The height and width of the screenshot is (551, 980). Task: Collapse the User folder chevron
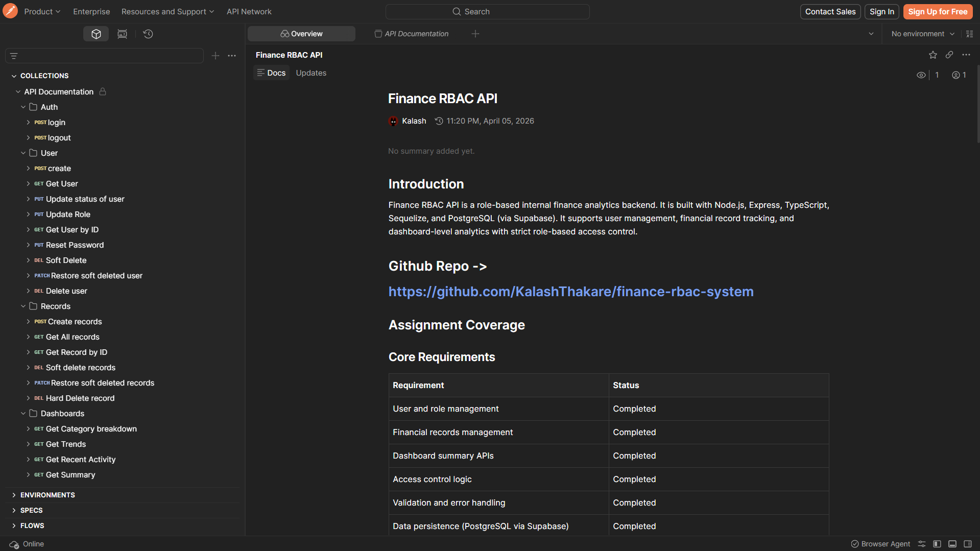pos(23,153)
